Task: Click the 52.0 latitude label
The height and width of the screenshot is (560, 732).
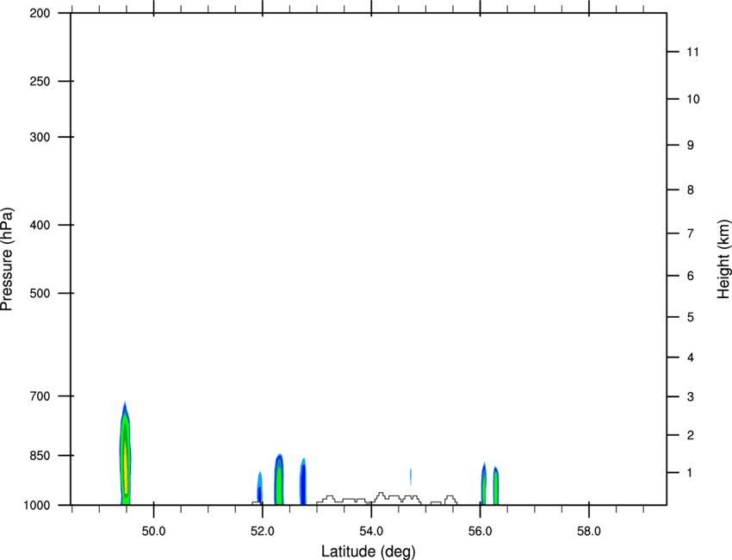Action: [x=263, y=532]
